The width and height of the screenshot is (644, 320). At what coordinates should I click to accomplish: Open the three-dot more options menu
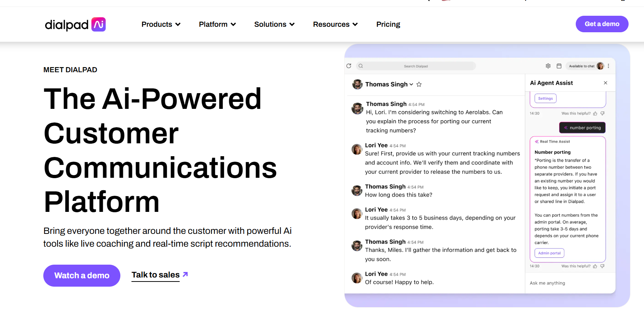click(x=608, y=66)
